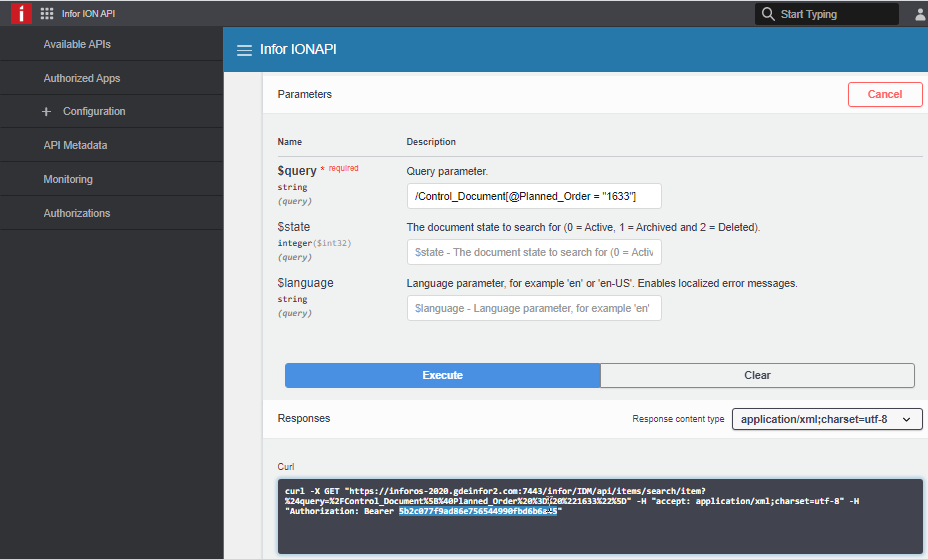Viewport: 928px width, 559px height.
Task: Click the highlighted Bearer token text
Action: coord(478,511)
